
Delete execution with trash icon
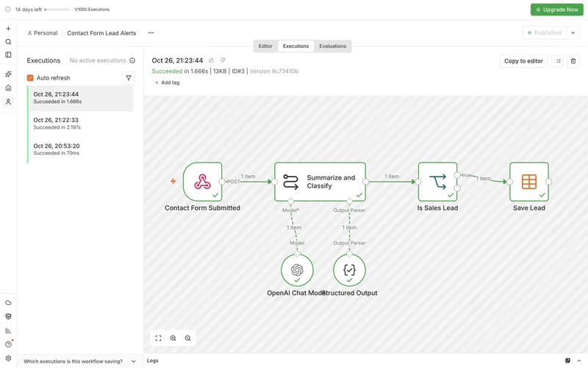[x=573, y=61]
